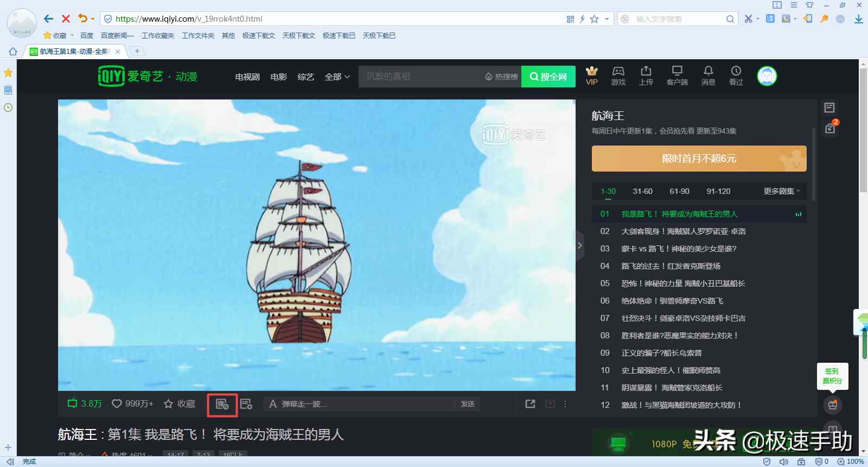Viewport: 868px width, 467px height.
Task: Open iQIYI VIP crown icon
Action: point(592,76)
